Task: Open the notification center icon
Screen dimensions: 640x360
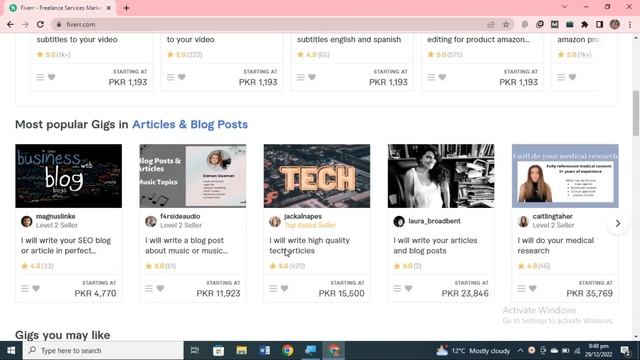Action: 625,350
